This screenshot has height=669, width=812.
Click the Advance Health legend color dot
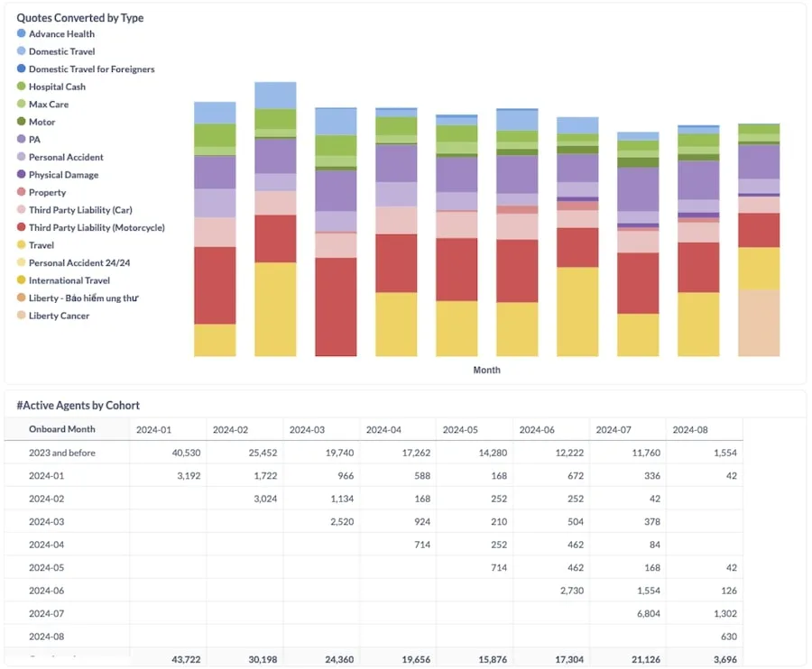tap(22, 33)
